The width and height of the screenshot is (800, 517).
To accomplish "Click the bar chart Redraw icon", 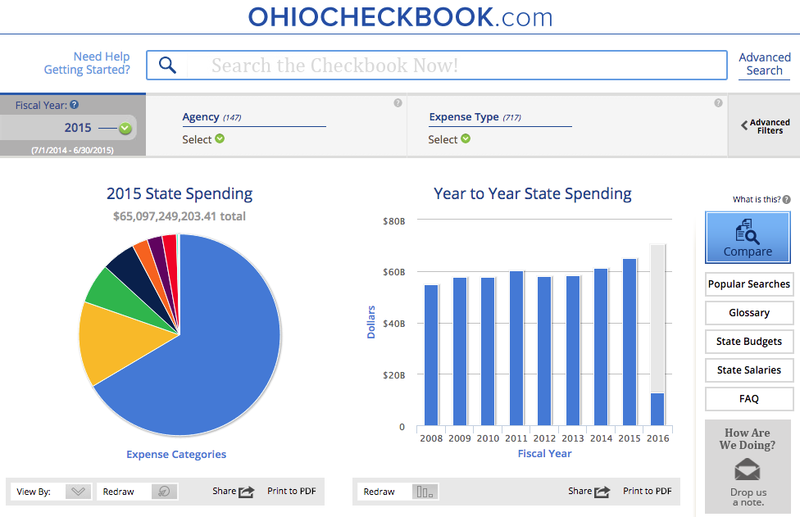I will point(425,491).
